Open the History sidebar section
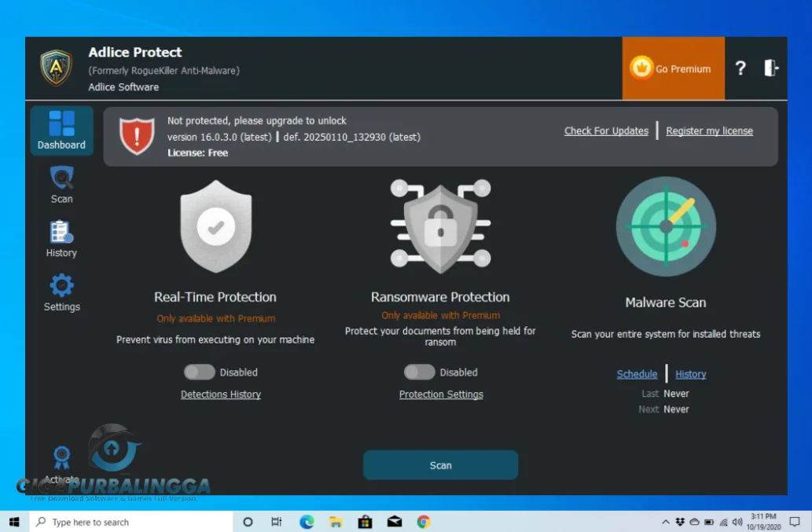 coord(61,239)
